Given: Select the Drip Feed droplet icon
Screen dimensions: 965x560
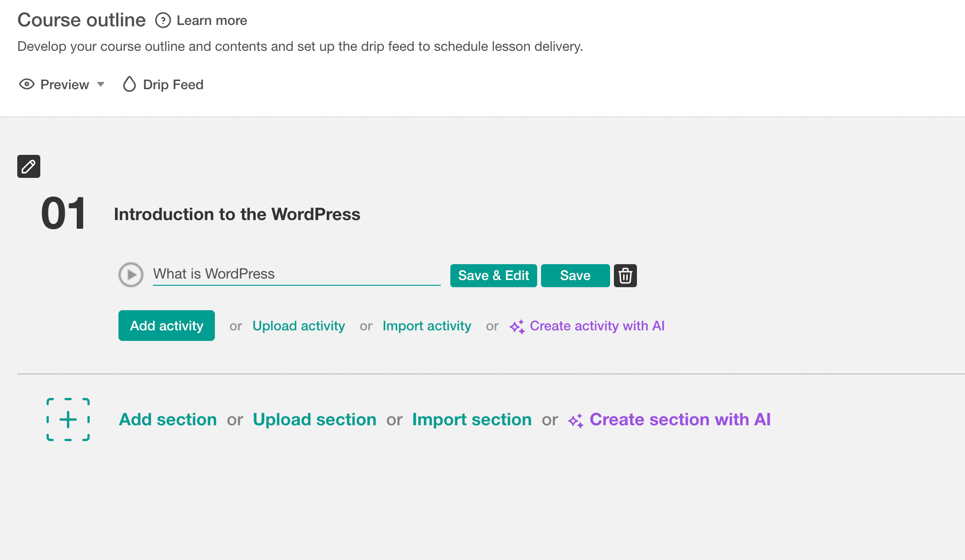Looking at the screenshot, I should click(129, 84).
